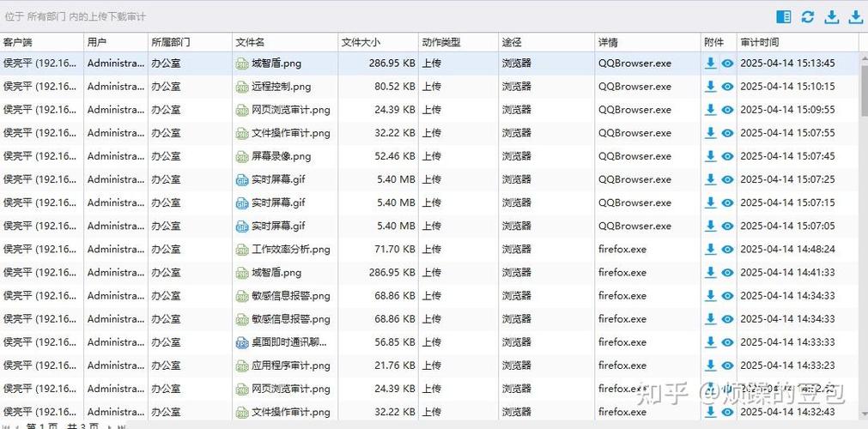
Task: Click PNG icon of 域智盾.png uploaded via firefox.exe
Action: [242, 273]
